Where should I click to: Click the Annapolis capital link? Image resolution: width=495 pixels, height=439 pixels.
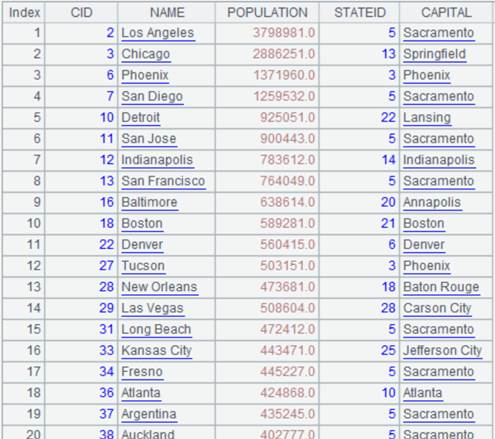tap(432, 202)
